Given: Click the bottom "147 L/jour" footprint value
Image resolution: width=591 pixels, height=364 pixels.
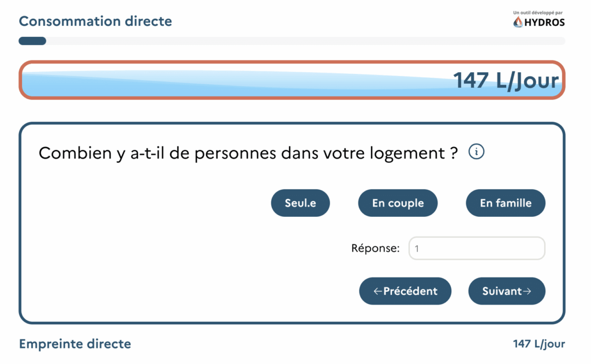Looking at the screenshot, I should (x=539, y=344).
